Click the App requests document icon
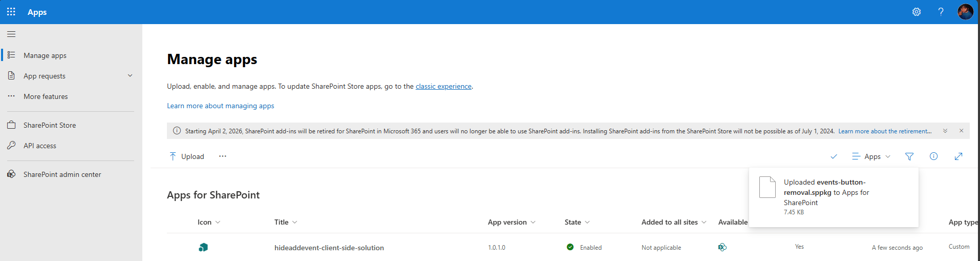Screen dimensions: 980x261 point(11,76)
